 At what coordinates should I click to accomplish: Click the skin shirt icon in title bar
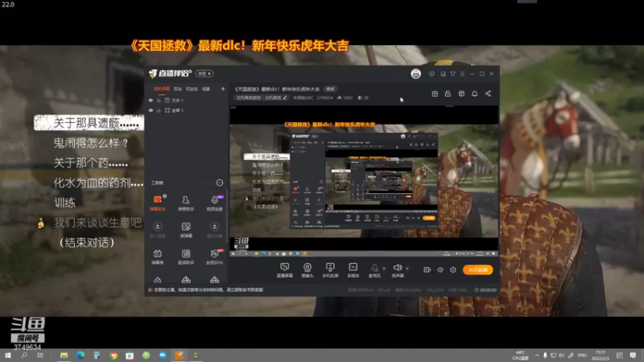(452, 74)
